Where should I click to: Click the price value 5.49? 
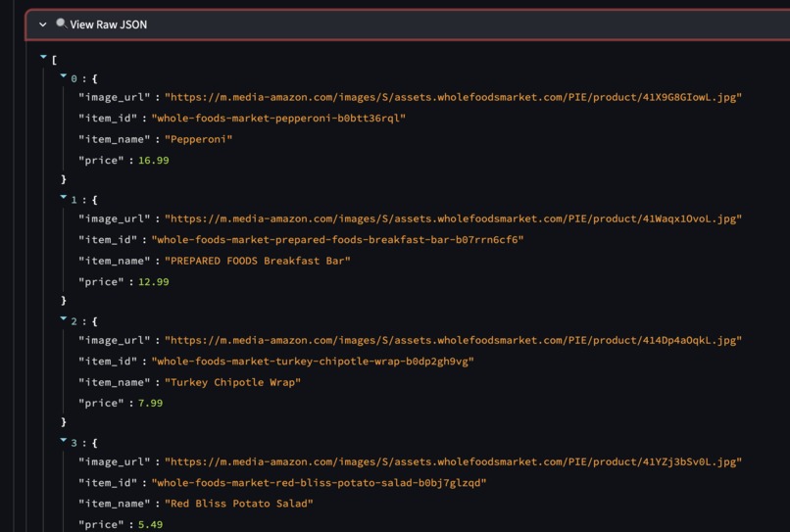click(x=150, y=524)
